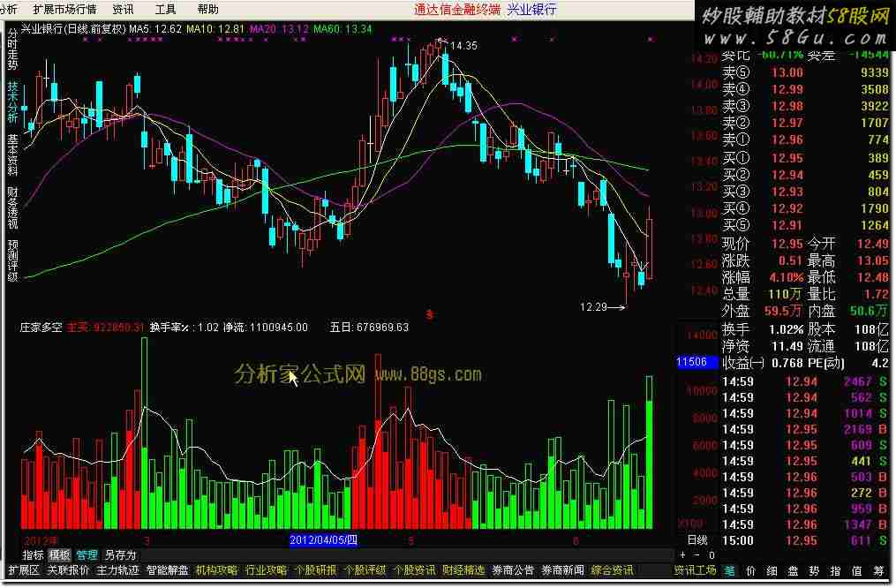Click 另存为 to save the template
The width and height of the screenshot is (896, 588).
120,554
